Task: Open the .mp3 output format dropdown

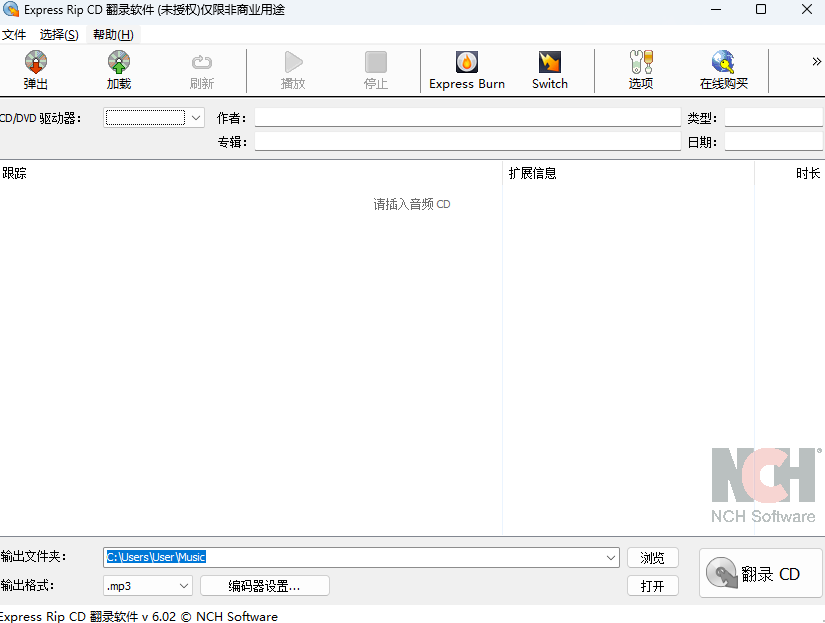Action: tap(148, 586)
